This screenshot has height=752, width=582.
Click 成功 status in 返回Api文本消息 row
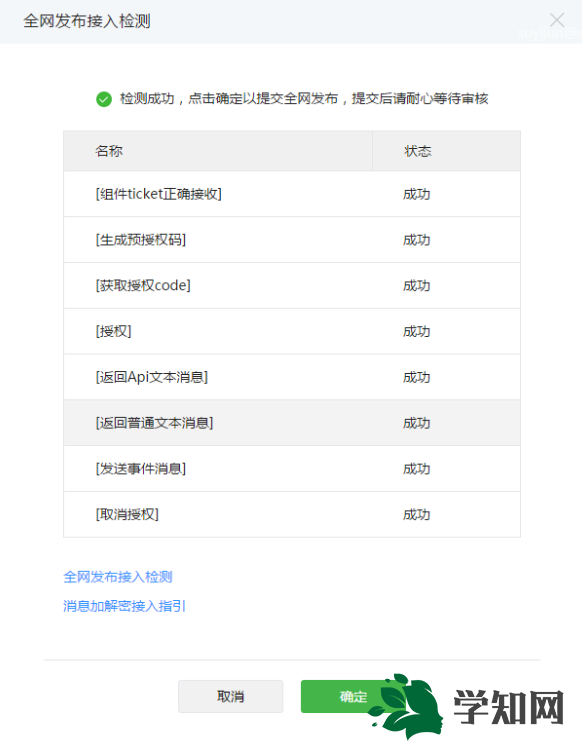pyautogui.click(x=417, y=377)
